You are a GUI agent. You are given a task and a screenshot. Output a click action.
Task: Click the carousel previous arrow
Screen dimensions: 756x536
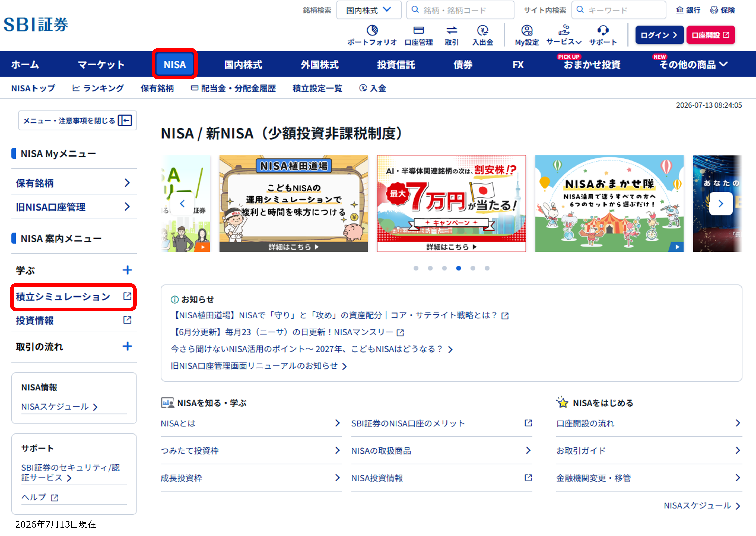pyautogui.click(x=182, y=204)
